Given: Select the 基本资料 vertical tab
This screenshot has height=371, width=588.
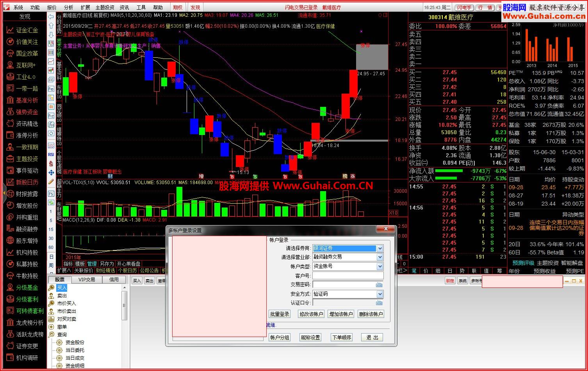Looking at the screenshot, I should point(59,70).
